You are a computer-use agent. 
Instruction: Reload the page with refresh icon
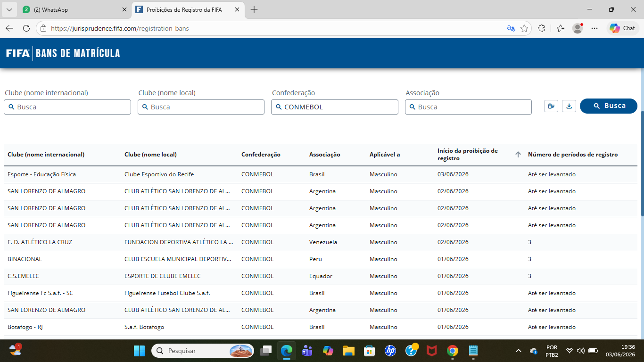coord(26,28)
